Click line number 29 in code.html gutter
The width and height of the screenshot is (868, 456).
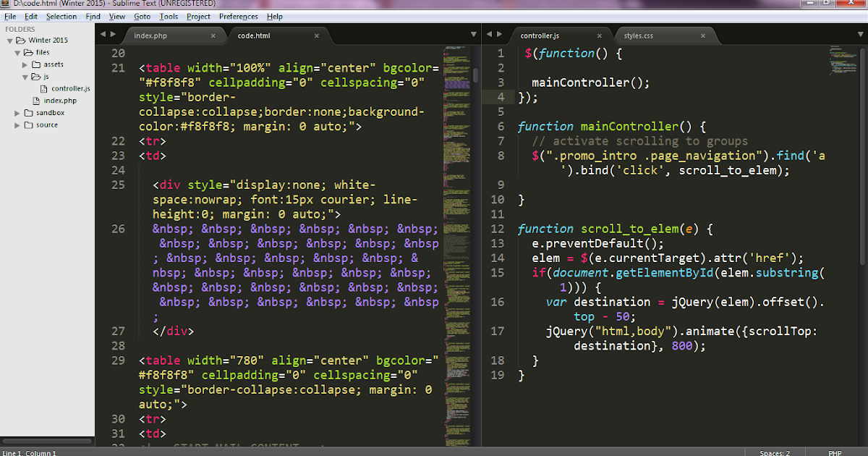(x=118, y=360)
